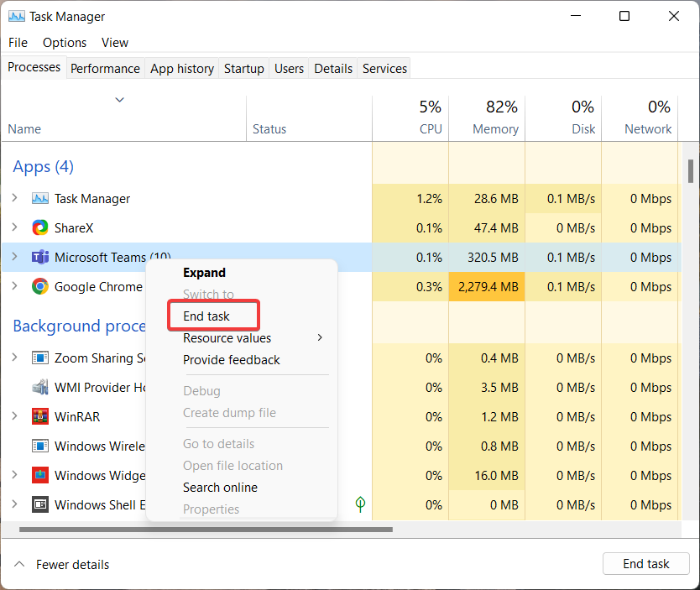Click Chrome's 2,279.4 MB memory cell

(x=487, y=286)
